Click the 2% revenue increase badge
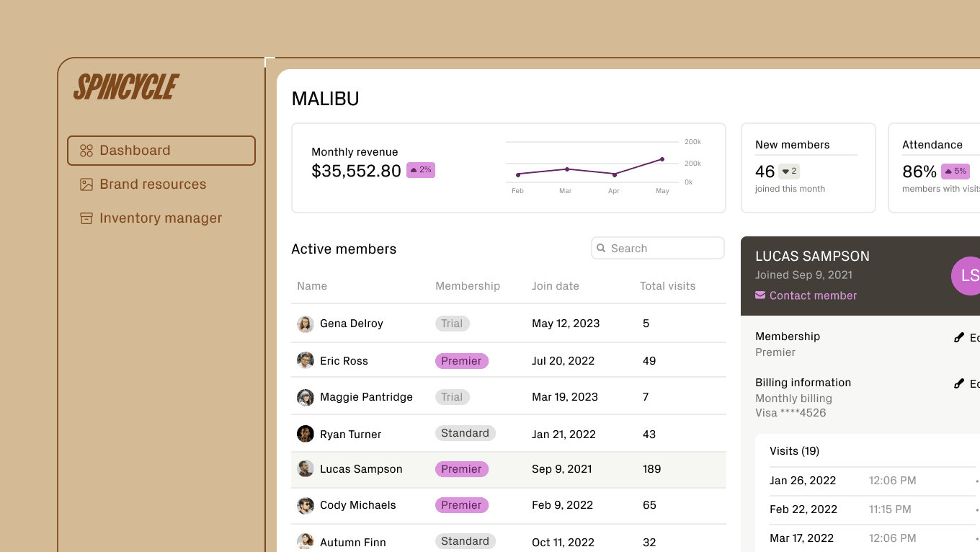 [x=421, y=170]
